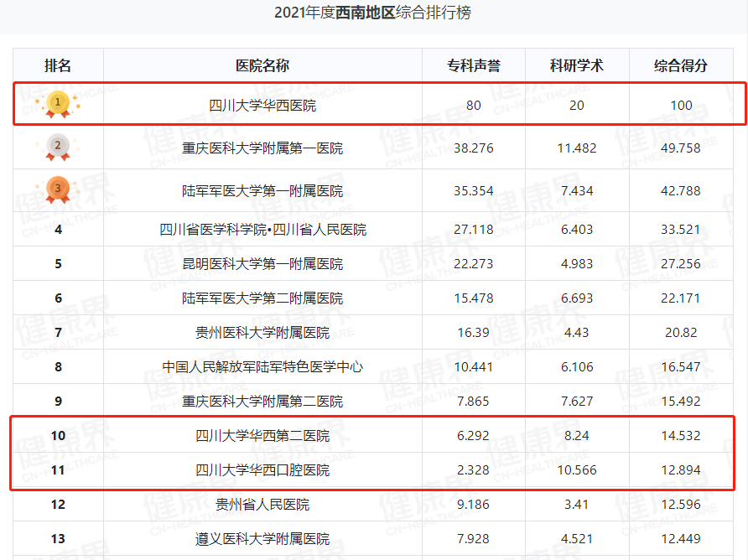Click rank number 10

pyautogui.click(x=58, y=435)
